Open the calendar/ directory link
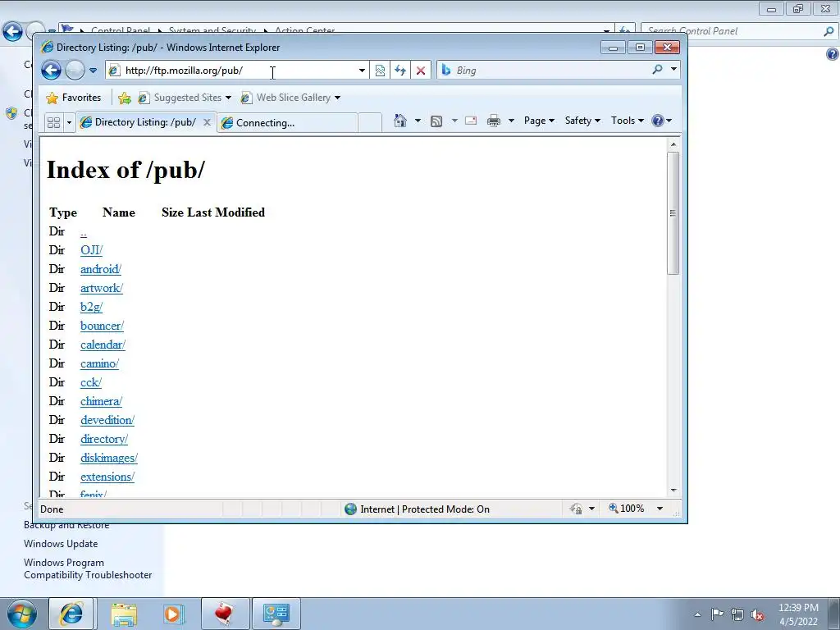This screenshot has height=630, width=840. (x=103, y=345)
